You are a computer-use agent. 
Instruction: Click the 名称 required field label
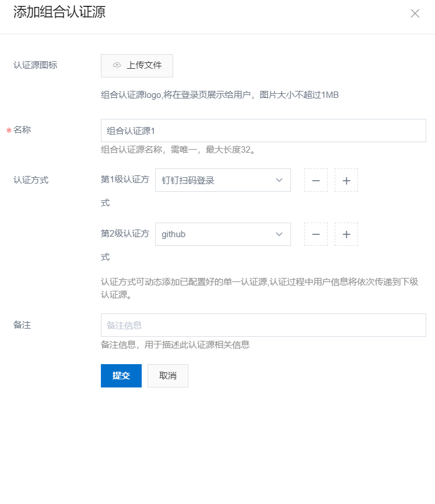[x=22, y=130]
